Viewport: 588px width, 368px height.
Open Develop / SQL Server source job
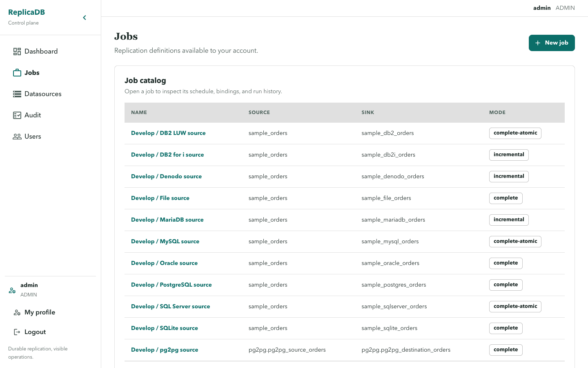pyautogui.click(x=171, y=307)
